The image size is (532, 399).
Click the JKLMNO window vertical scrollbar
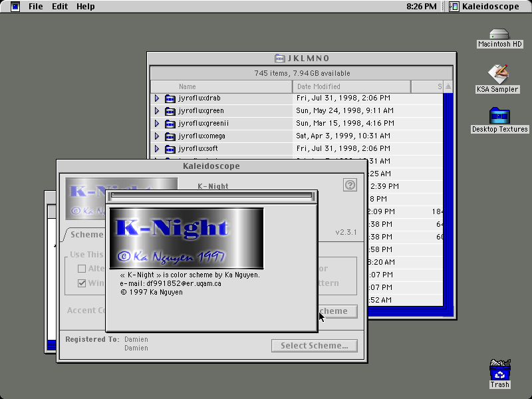point(448,200)
